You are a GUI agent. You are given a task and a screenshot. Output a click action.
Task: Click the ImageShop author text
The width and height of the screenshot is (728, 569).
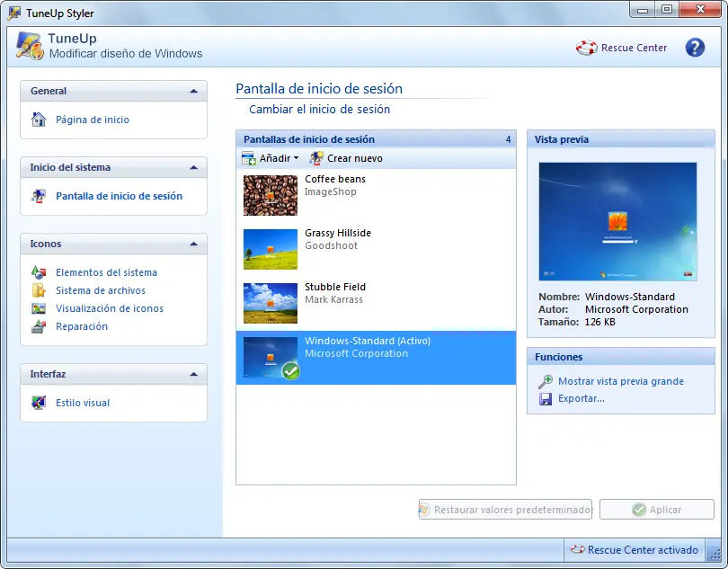coord(331,191)
